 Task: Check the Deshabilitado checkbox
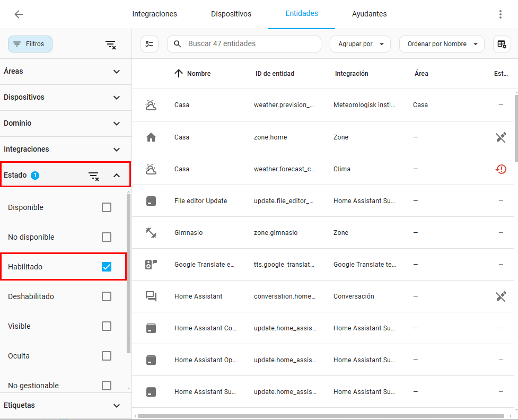click(x=107, y=296)
